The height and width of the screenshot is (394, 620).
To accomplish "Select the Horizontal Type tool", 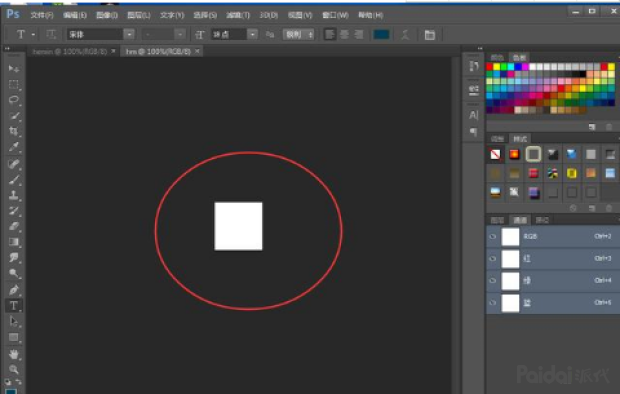I will [x=13, y=305].
